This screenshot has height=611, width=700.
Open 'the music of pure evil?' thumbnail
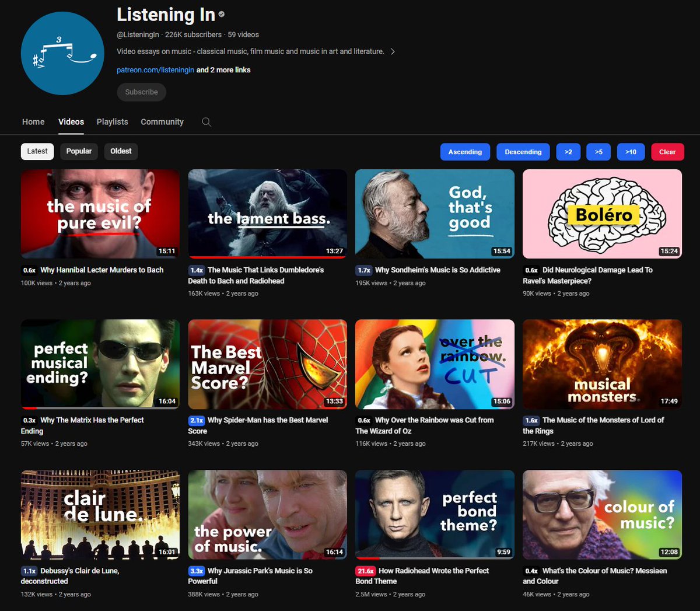coord(100,214)
